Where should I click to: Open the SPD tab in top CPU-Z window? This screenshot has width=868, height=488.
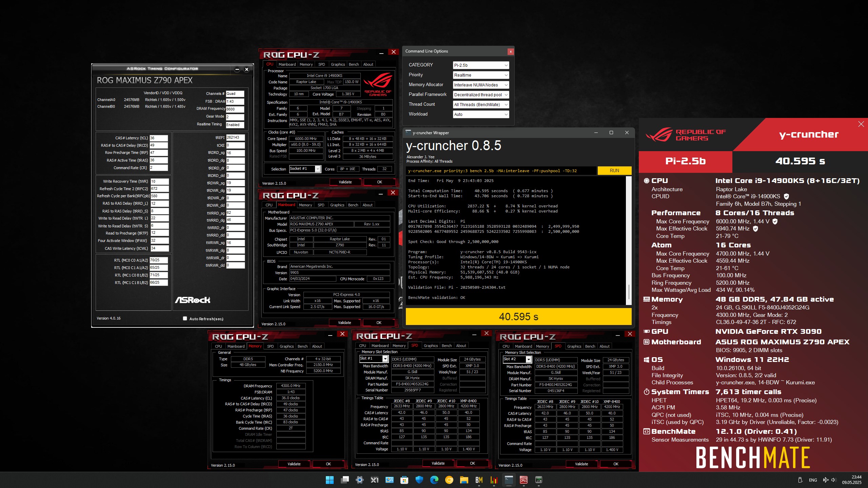pos(321,64)
